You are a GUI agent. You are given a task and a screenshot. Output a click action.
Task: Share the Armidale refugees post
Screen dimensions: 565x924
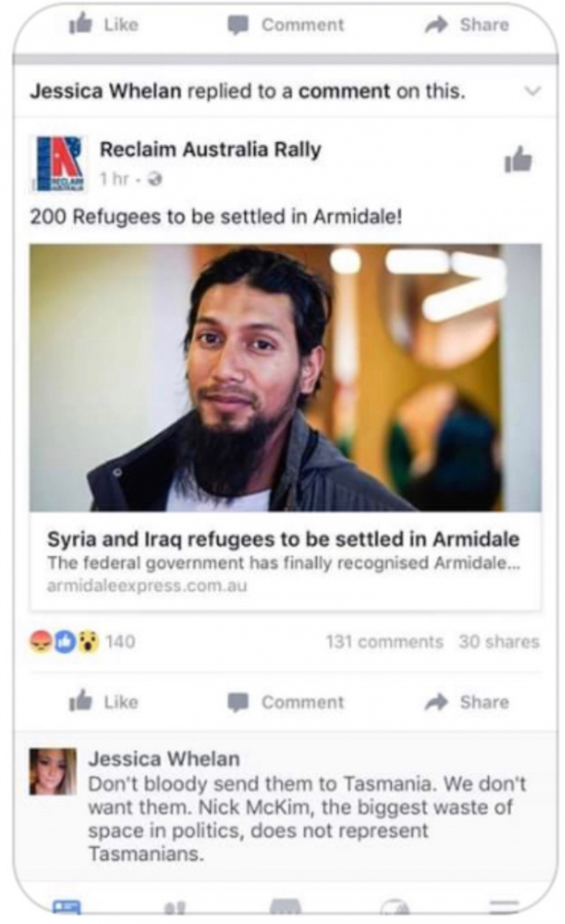(x=467, y=701)
